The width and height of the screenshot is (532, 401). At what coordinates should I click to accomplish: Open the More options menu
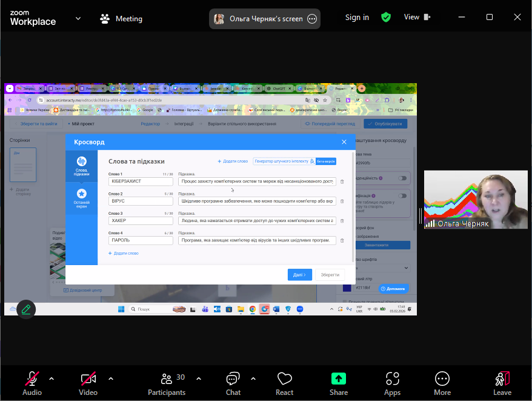[x=442, y=383]
